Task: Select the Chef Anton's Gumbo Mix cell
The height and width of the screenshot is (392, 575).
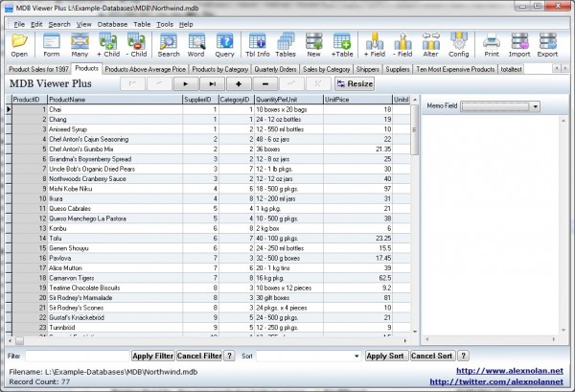Action: [x=115, y=150]
